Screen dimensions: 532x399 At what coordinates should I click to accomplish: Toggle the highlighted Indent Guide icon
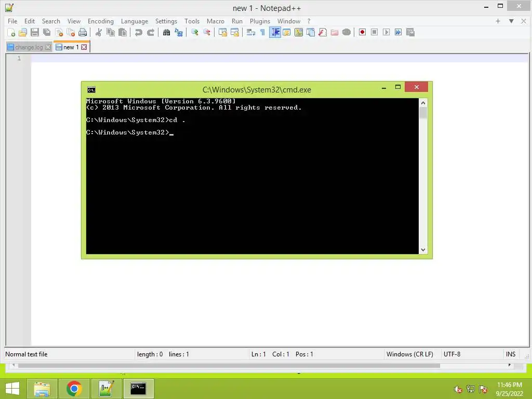click(x=275, y=32)
